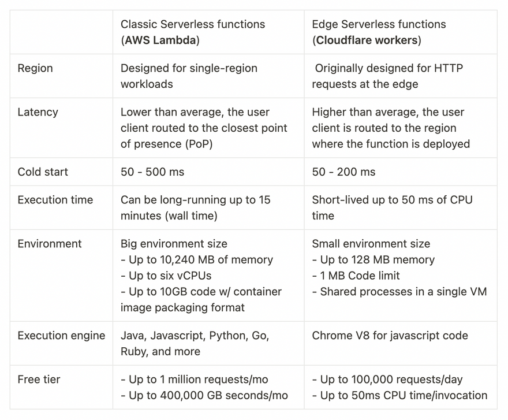
Task: Select the Latency row label
Action: (38, 112)
